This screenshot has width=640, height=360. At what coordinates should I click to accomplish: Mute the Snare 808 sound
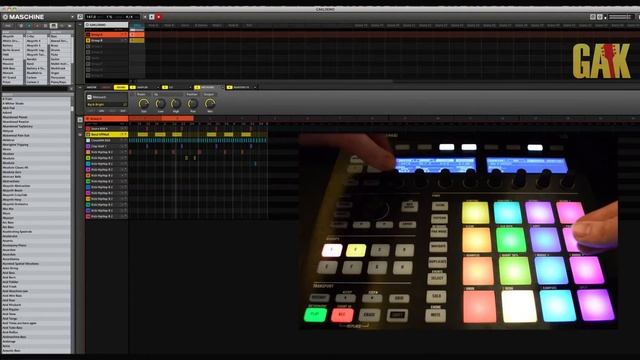point(122,129)
